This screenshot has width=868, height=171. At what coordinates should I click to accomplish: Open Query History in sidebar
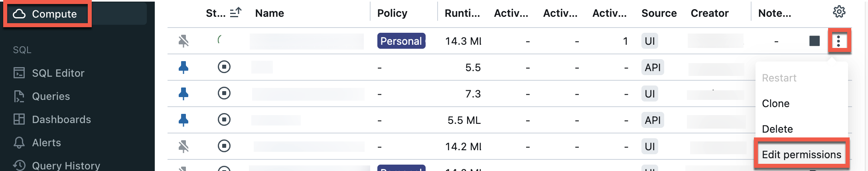(66, 165)
